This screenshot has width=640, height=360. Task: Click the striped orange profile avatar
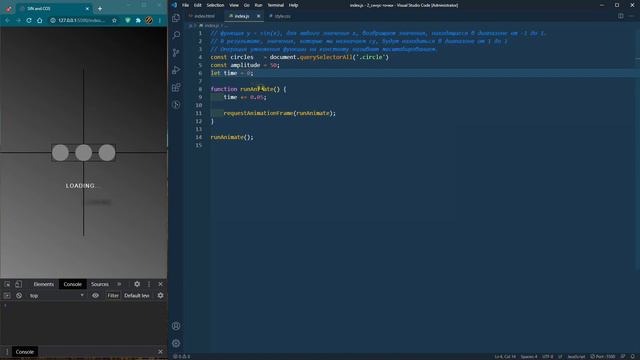149,20
